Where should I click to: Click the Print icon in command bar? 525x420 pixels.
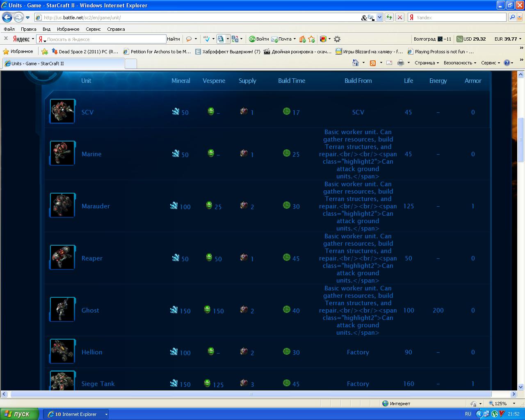[x=401, y=63]
